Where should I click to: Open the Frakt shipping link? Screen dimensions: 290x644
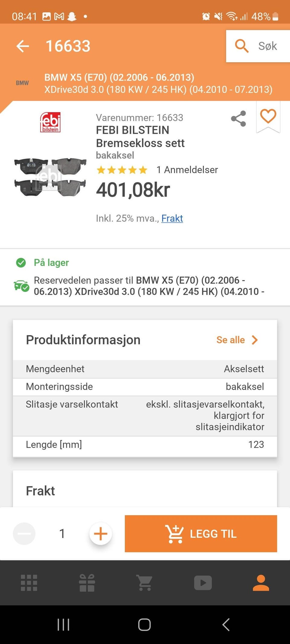click(172, 218)
